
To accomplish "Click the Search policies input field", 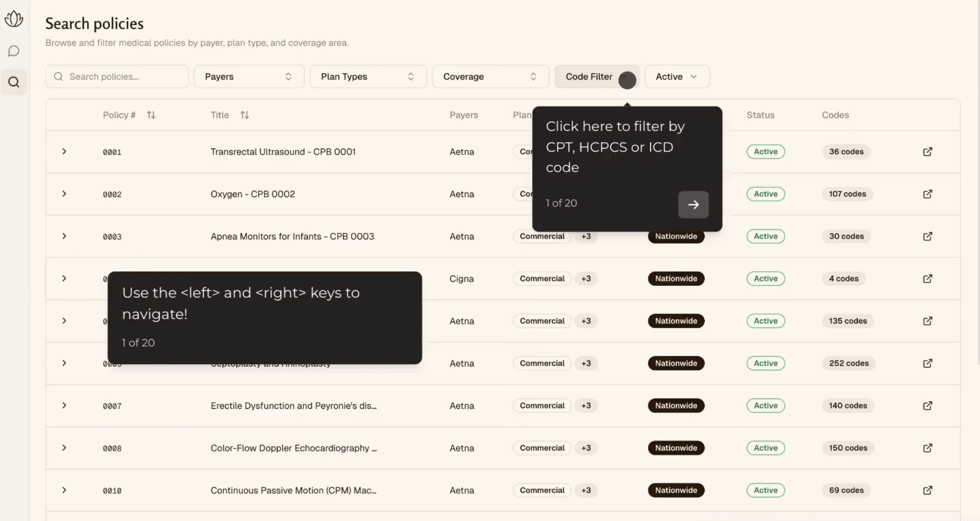I will (x=117, y=77).
